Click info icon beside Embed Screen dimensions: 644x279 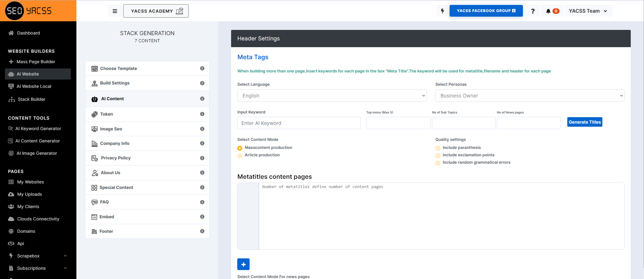tap(202, 217)
